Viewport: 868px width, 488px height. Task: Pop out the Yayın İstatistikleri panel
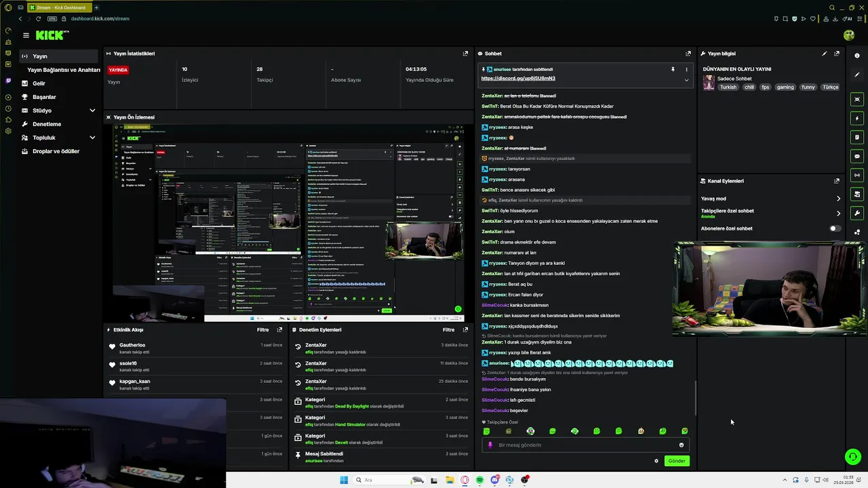pos(465,54)
